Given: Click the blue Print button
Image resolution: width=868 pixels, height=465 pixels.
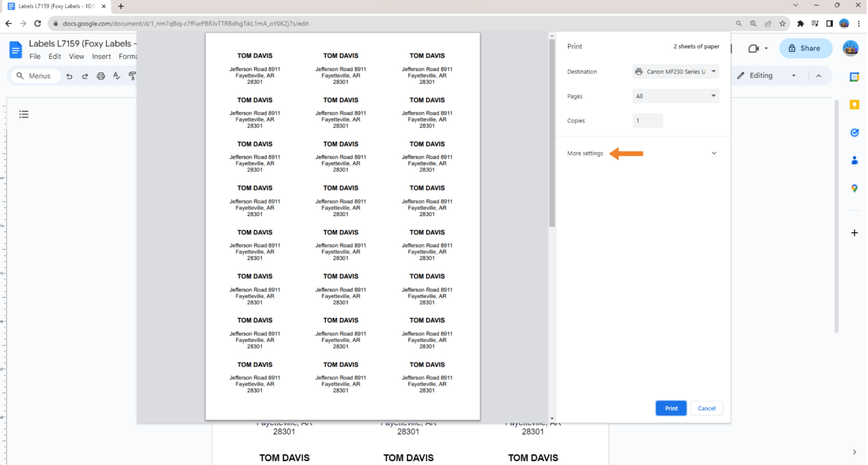Looking at the screenshot, I should coord(671,408).
